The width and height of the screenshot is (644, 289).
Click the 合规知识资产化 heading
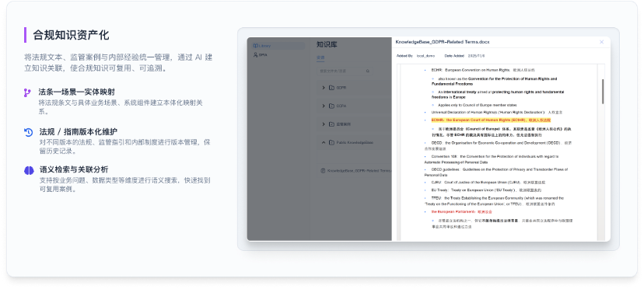coord(71,35)
